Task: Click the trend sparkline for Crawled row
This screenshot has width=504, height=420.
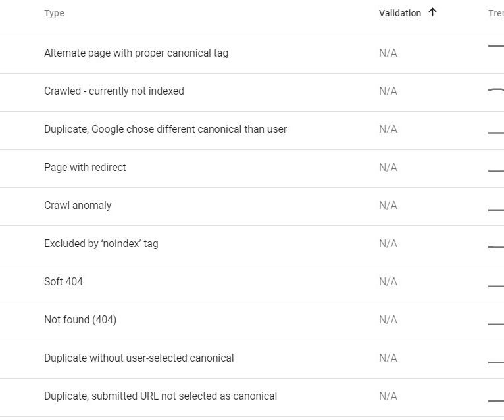Action: 495,90
